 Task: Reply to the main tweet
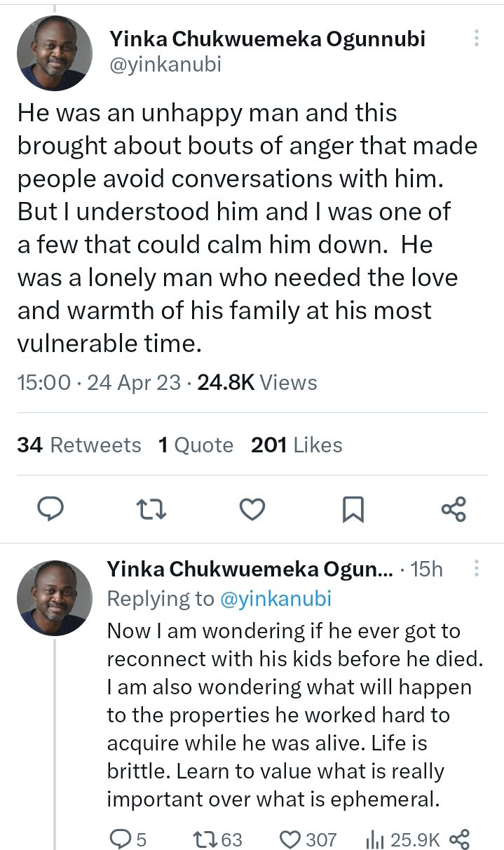click(50, 508)
